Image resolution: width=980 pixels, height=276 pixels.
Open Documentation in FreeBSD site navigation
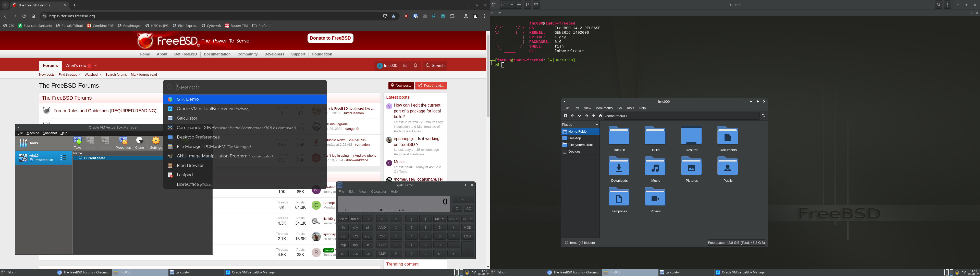point(217,54)
